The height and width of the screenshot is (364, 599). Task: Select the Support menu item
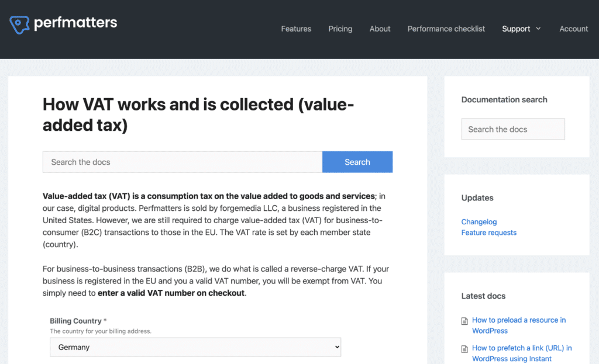(x=515, y=29)
